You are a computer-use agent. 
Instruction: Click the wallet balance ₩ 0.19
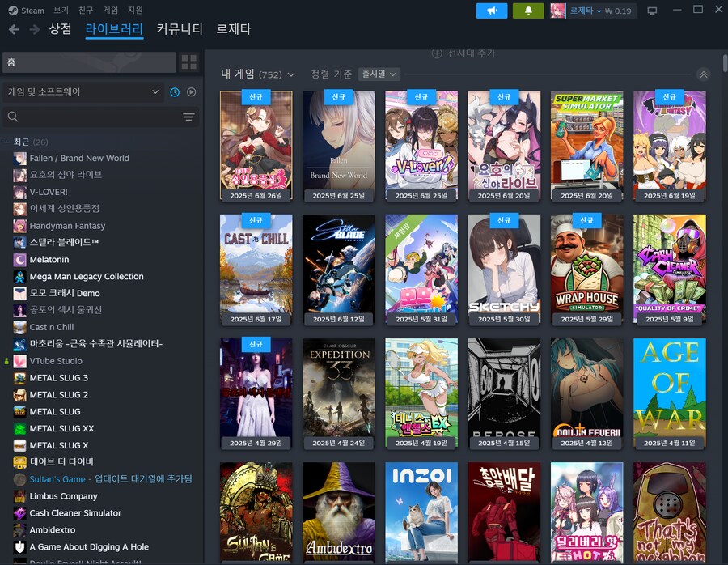tap(618, 11)
